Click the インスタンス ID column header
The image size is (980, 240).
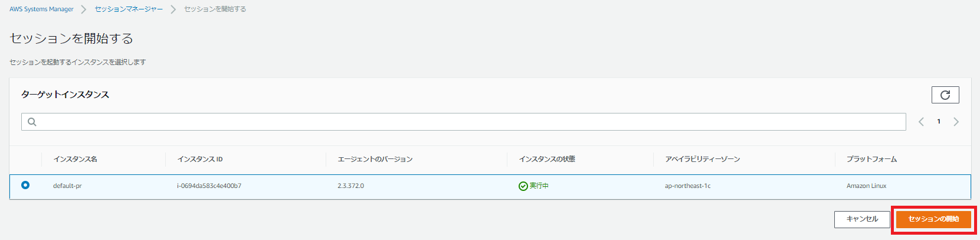200,159
